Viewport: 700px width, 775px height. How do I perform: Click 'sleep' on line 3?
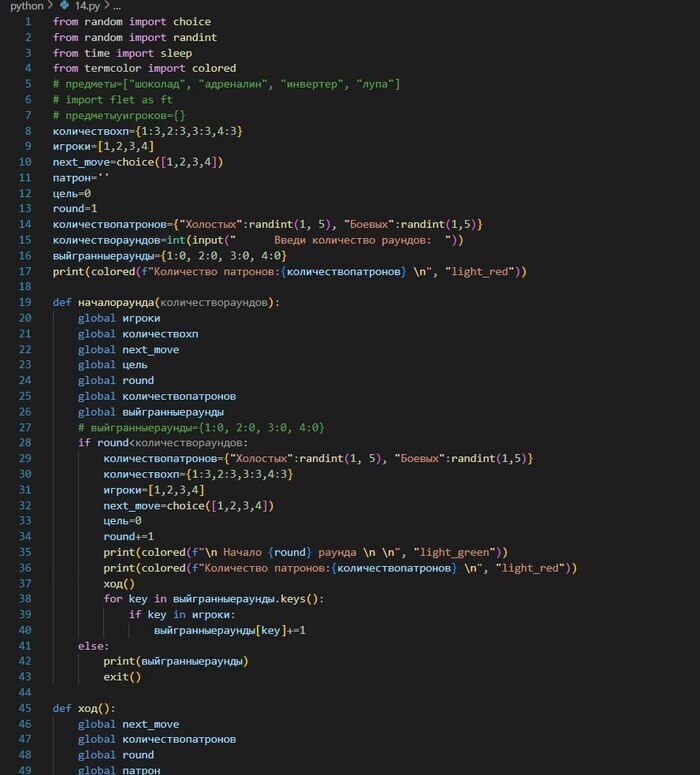pos(176,53)
